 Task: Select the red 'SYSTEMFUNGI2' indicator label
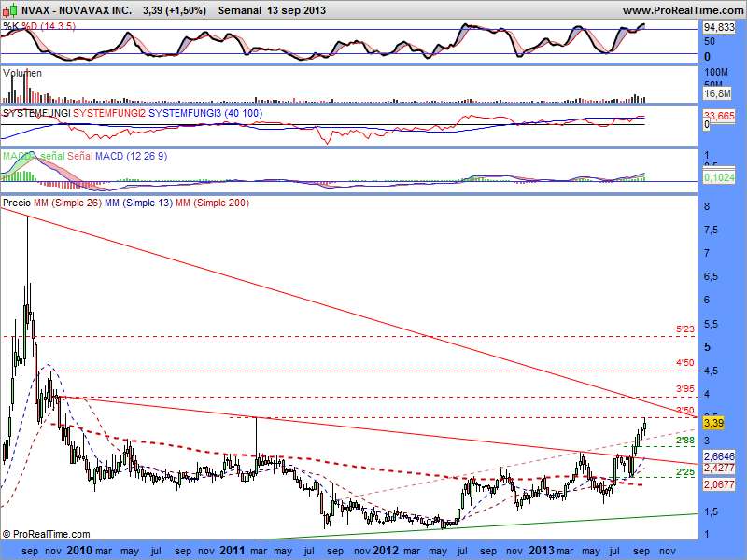(x=109, y=113)
